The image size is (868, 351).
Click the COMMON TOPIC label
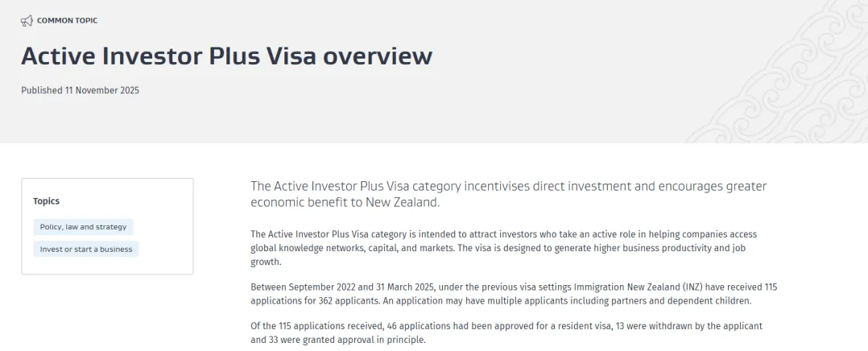point(67,20)
